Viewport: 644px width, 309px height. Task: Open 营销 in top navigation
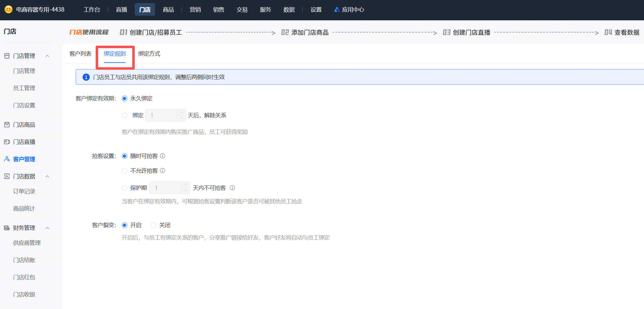tap(195, 10)
